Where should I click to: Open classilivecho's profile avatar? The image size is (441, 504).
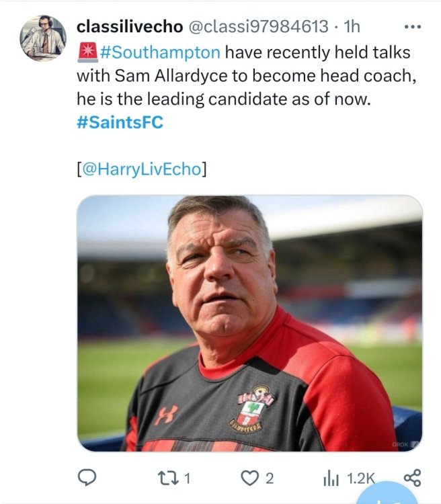point(44,38)
